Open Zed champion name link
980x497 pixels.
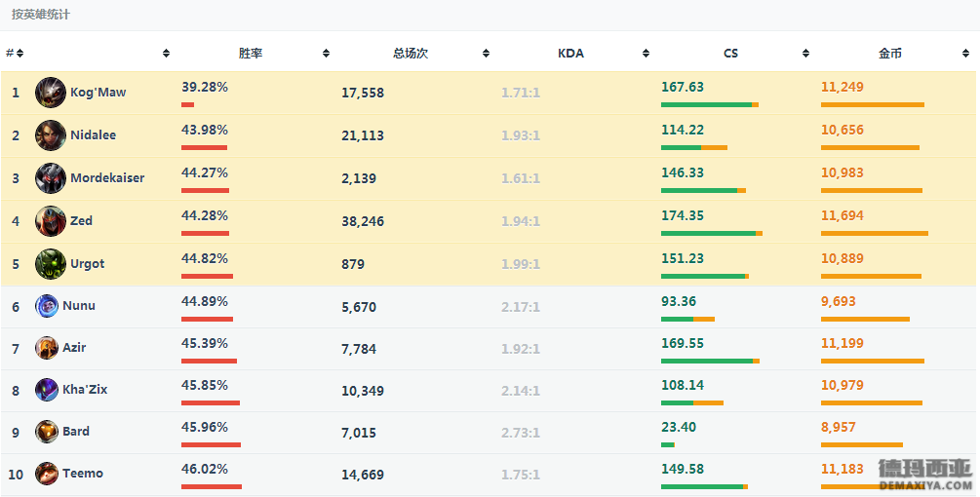(x=81, y=220)
